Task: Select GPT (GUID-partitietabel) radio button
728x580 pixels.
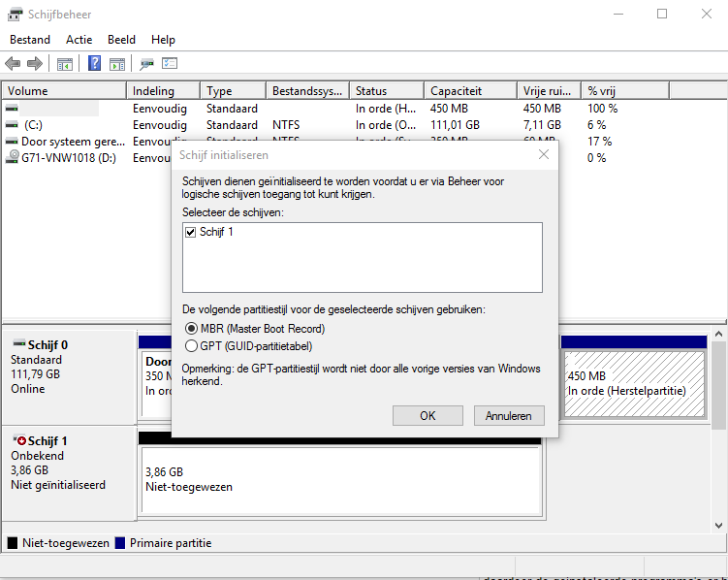Action: tap(191, 346)
